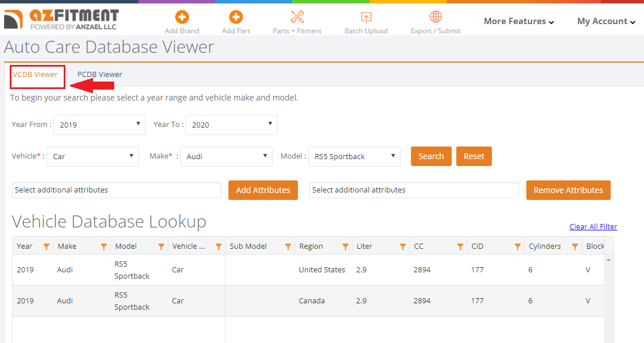Click 177 in the Canada row
The height and width of the screenshot is (343, 644).
[477, 300]
